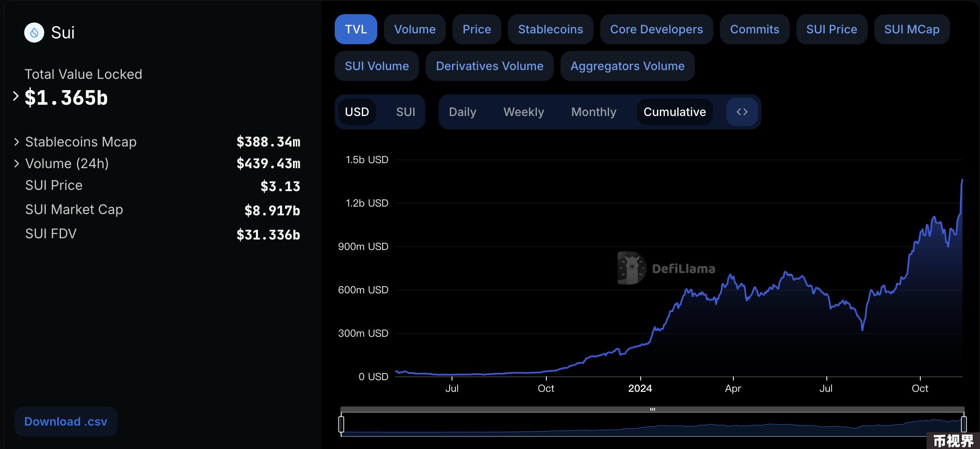The height and width of the screenshot is (449, 980).
Task: Click the Download .csv button
Action: click(x=66, y=421)
